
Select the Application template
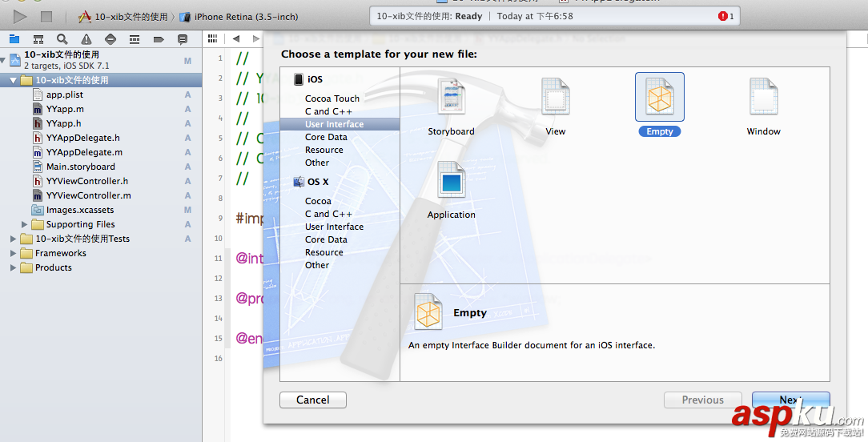pyautogui.click(x=451, y=190)
